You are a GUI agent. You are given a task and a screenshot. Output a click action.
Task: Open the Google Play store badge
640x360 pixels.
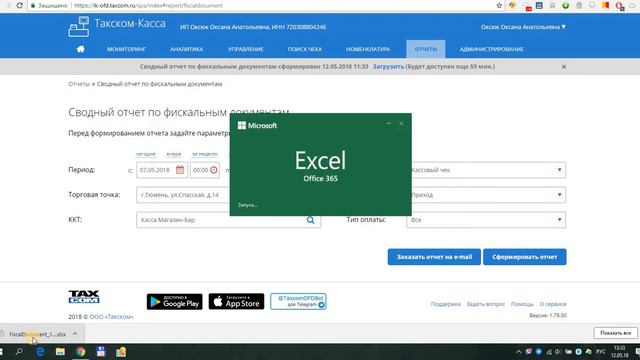[174, 302]
